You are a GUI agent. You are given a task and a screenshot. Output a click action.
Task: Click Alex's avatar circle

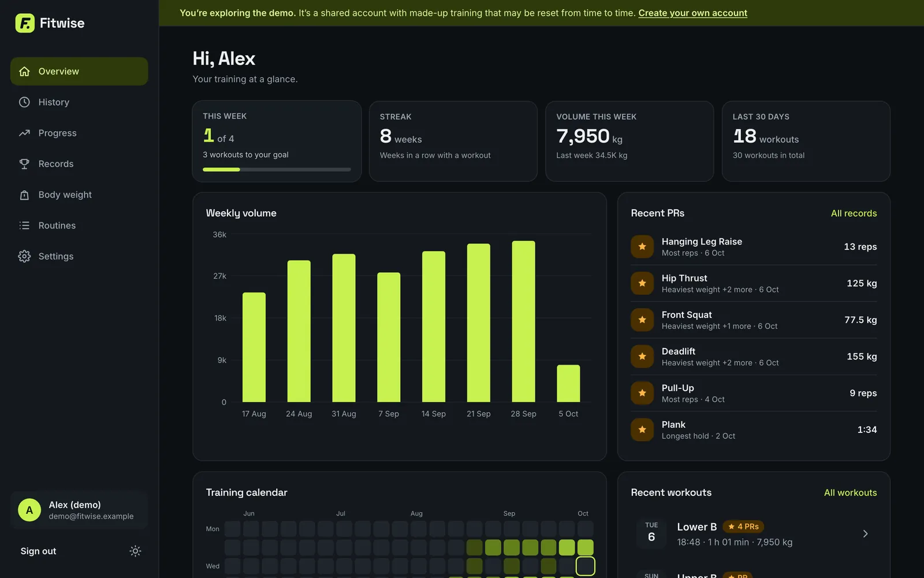click(29, 510)
